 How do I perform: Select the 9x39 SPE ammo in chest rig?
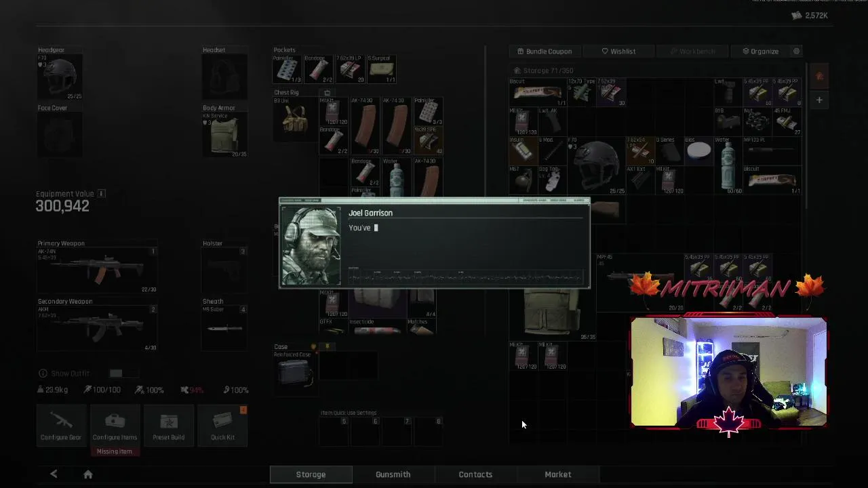point(428,141)
